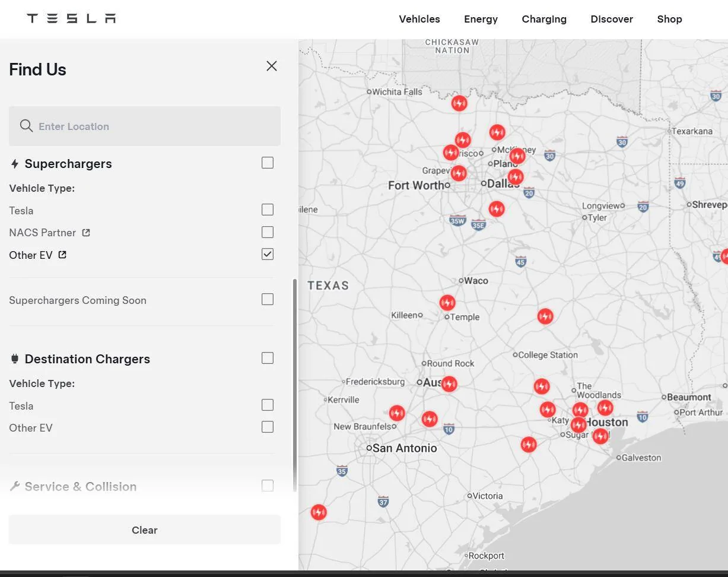Click the Beaumont map label
The height and width of the screenshot is (577, 728).
point(689,397)
